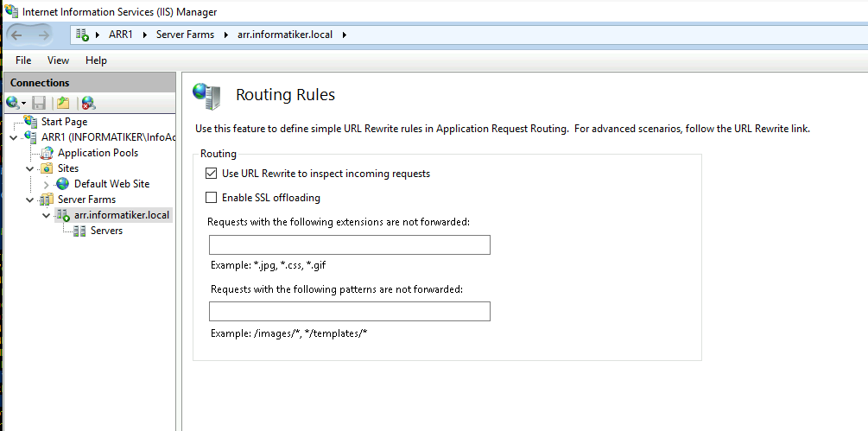868x431 pixels.
Task: Click the Delete Connection toolbar icon
Action: (88, 103)
